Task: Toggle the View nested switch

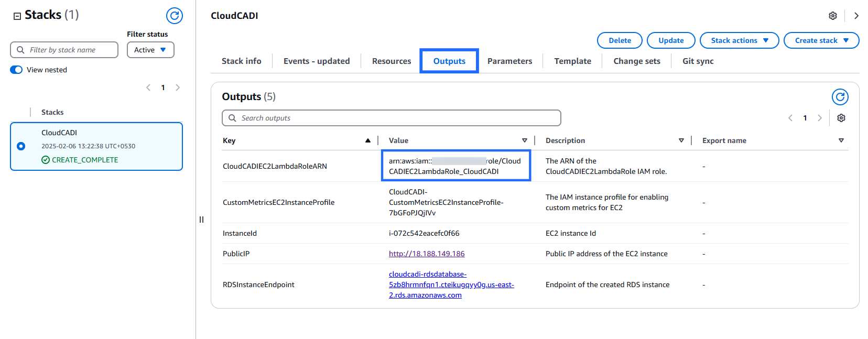Action: coord(16,70)
